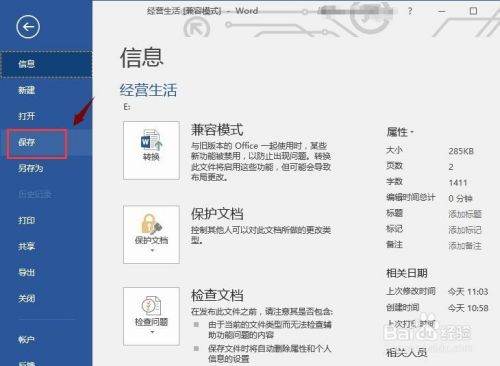
Task: Open the 检查问题 button dropdown
Action: 151,316
